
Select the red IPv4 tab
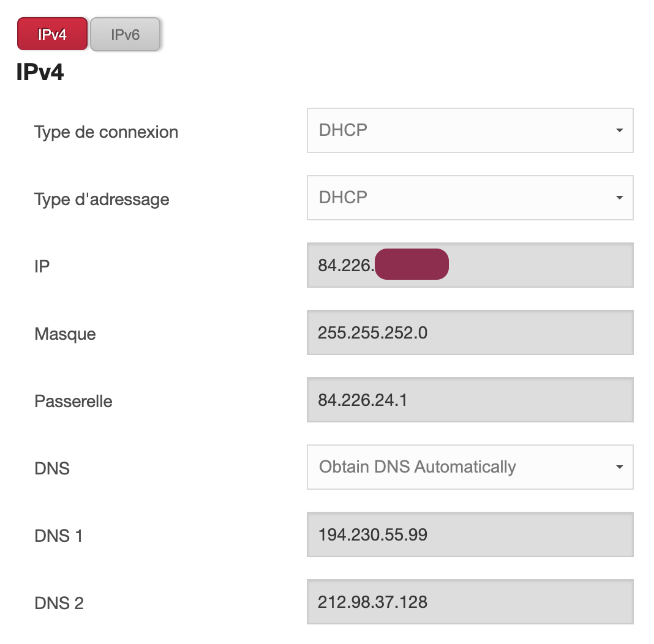[52, 34]
